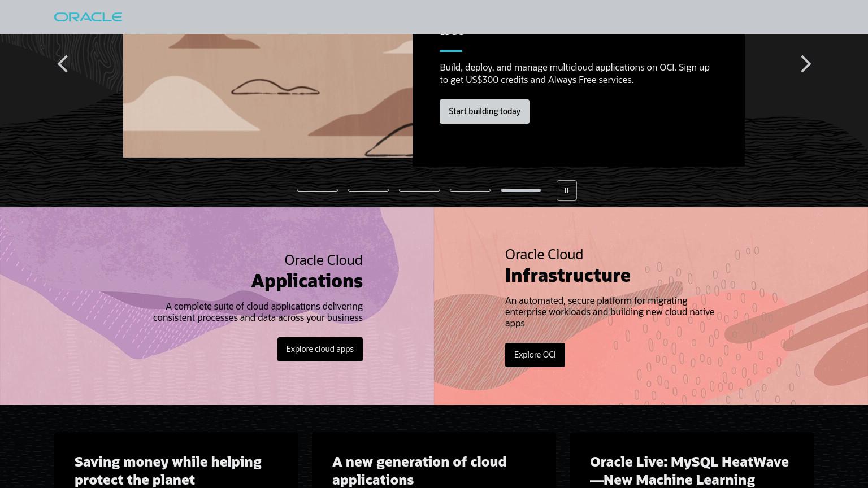The image size is (868, 488).
Task: Select the first carousel slide indicator
Action: [318, 190]
